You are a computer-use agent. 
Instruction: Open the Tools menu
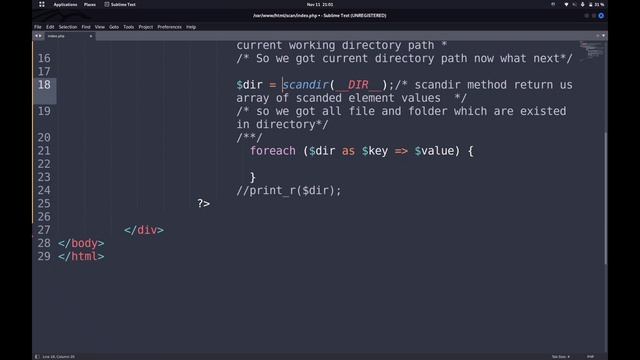click(129, 27)
